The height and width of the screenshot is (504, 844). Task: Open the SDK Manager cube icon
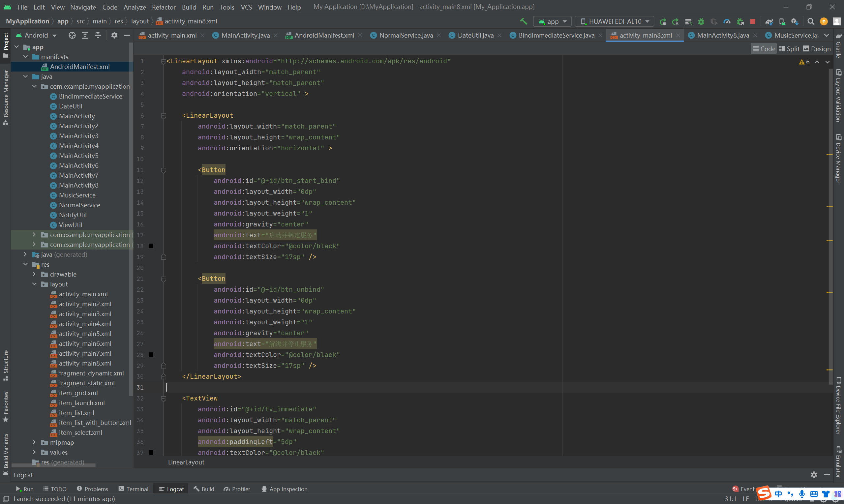795,21
